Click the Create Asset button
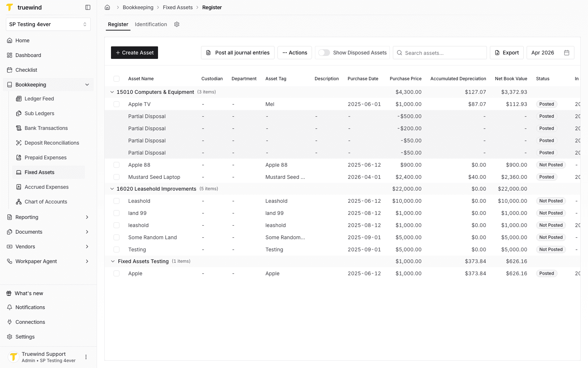Screen dimensions: 588x368 (135, 53)
